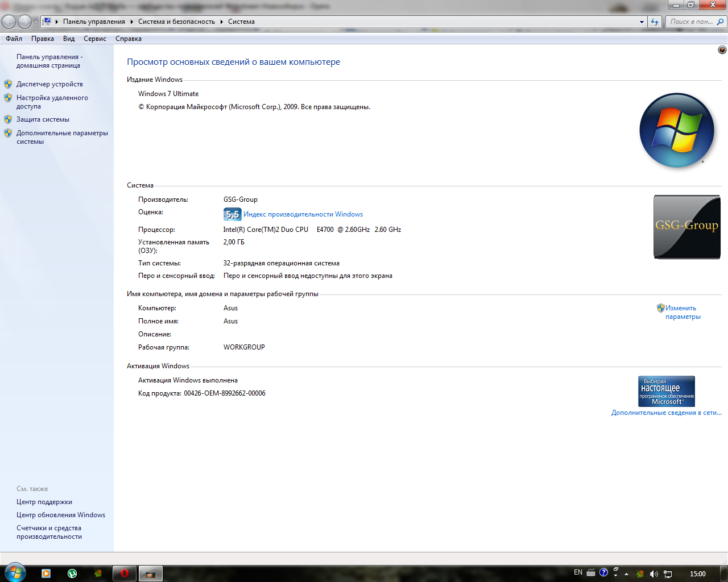Expand arrow after Панель управления breadcrumb
Screen dimensions: 728x582
[131, 22]
